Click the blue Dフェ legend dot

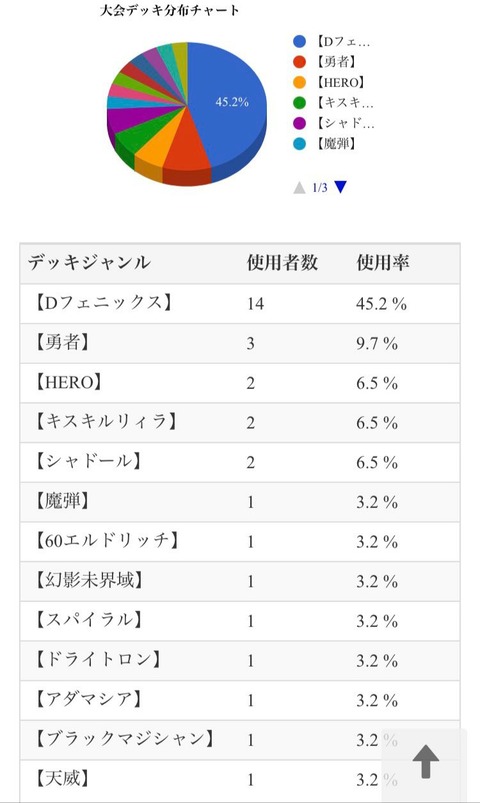300,41
